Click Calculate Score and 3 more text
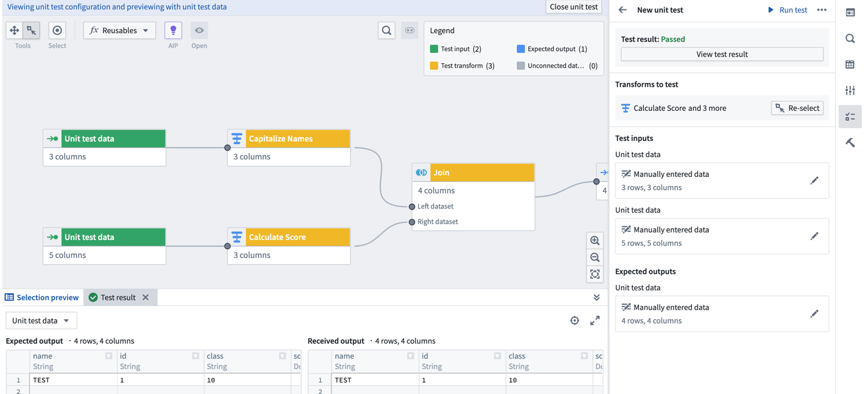The image size is (868, 394). pos(680,108)
